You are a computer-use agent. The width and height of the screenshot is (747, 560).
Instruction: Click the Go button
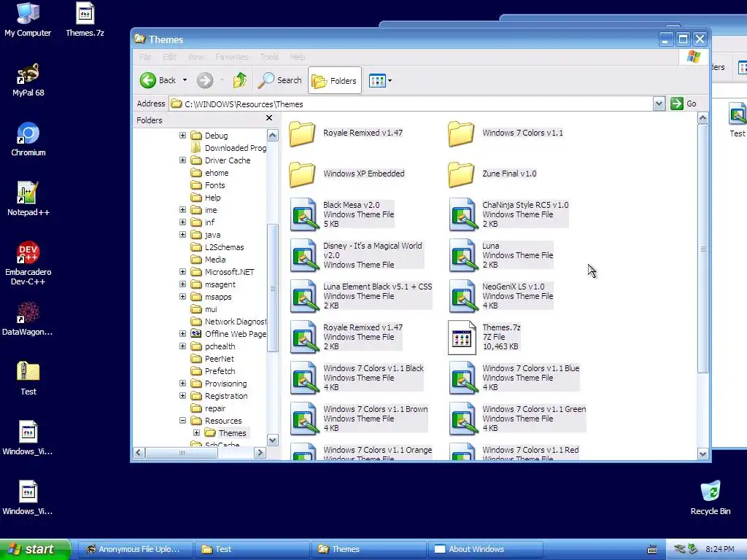(683, 104)
